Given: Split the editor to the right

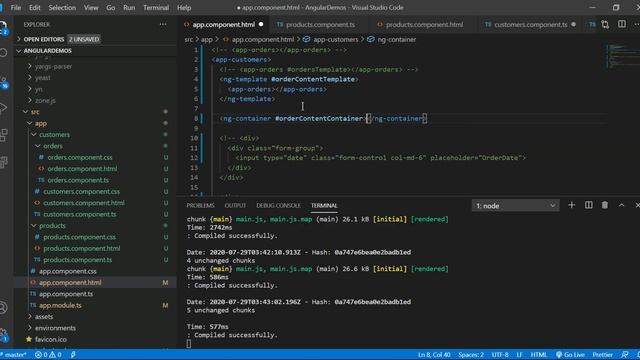Looking at the screenshot, I should coord(622,24).
